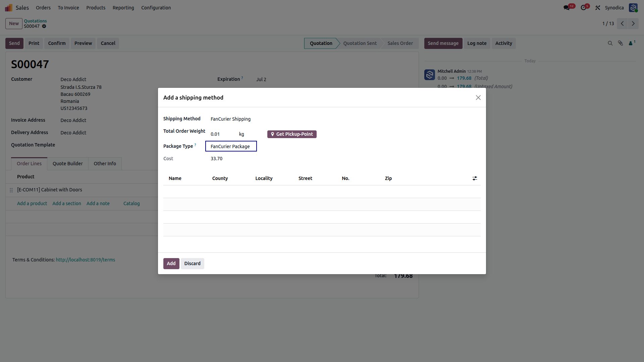Open the Orders menu
Image resolution: width=644 pixels, height=362 pixels.
pyautogui.click(x=43, y=7)
